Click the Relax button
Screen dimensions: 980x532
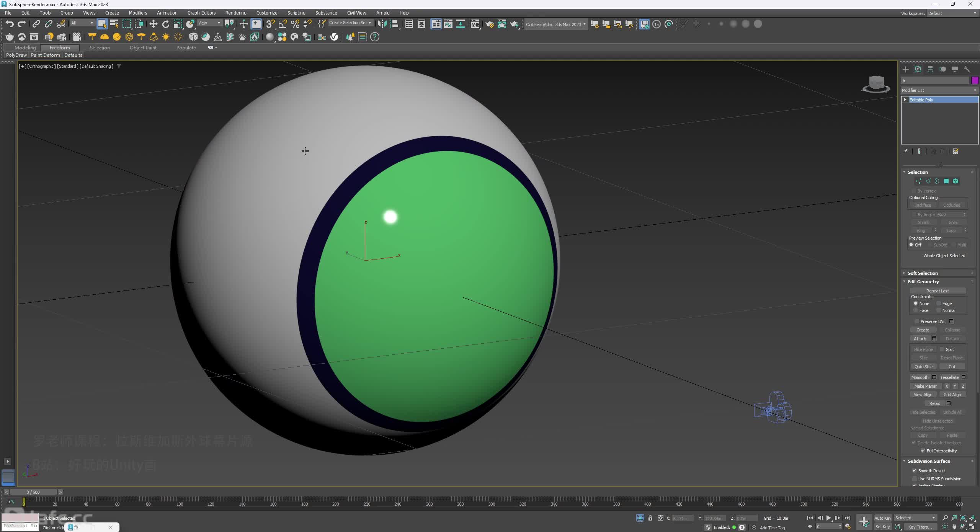coord(934,403)
